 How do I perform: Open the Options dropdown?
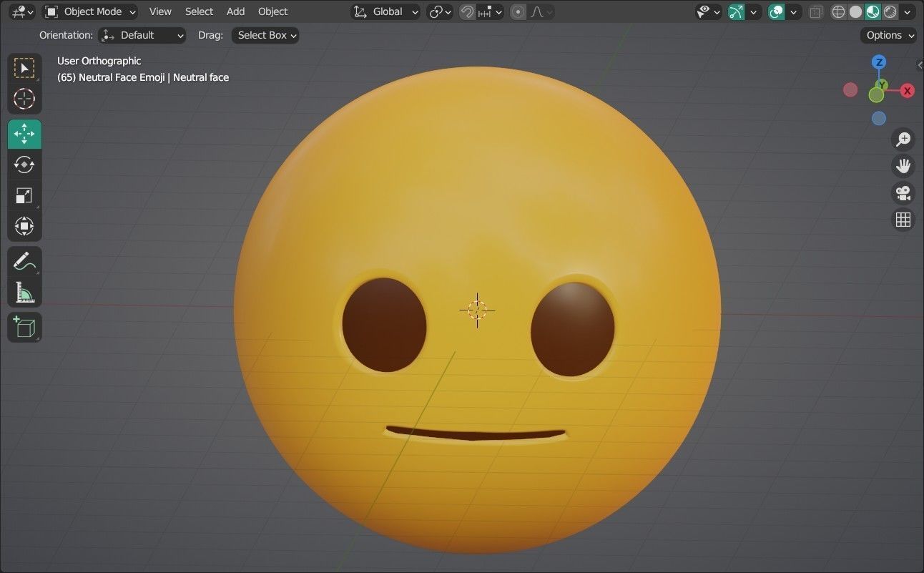[x=889, y=35]
